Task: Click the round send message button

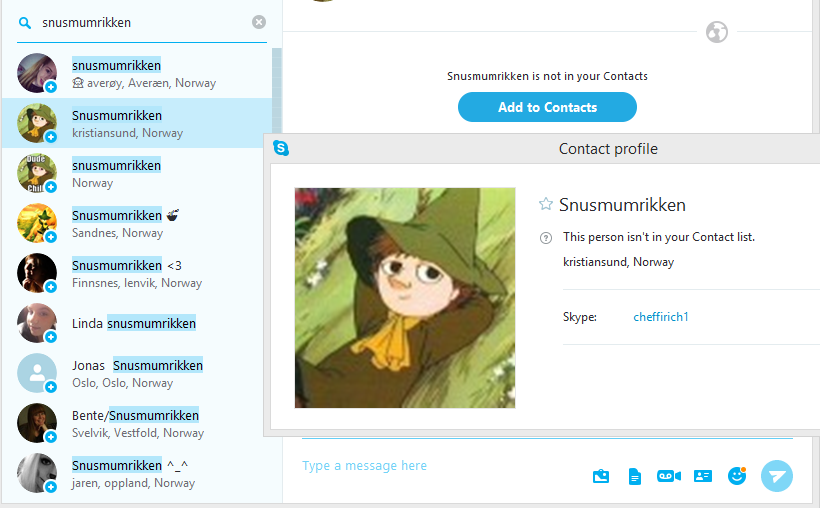Action: tap(777, 476)
